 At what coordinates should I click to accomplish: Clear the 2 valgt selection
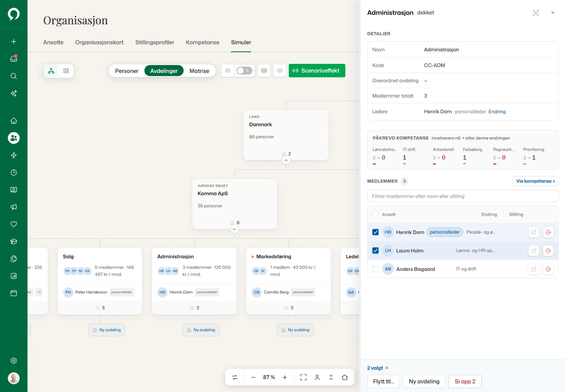click(x=387, y=368)
